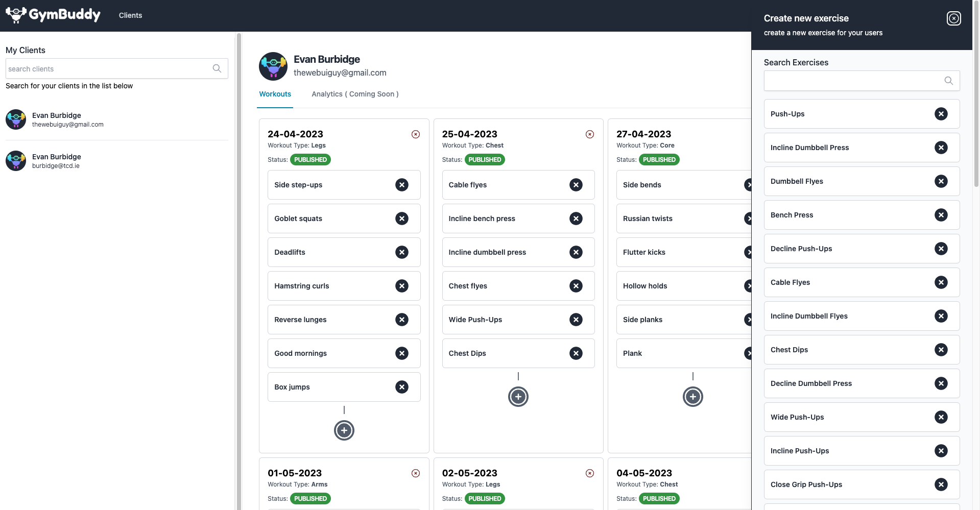Add exercise to 24-04-2023 workout
The image size is (980, 510).
(344, 430)
